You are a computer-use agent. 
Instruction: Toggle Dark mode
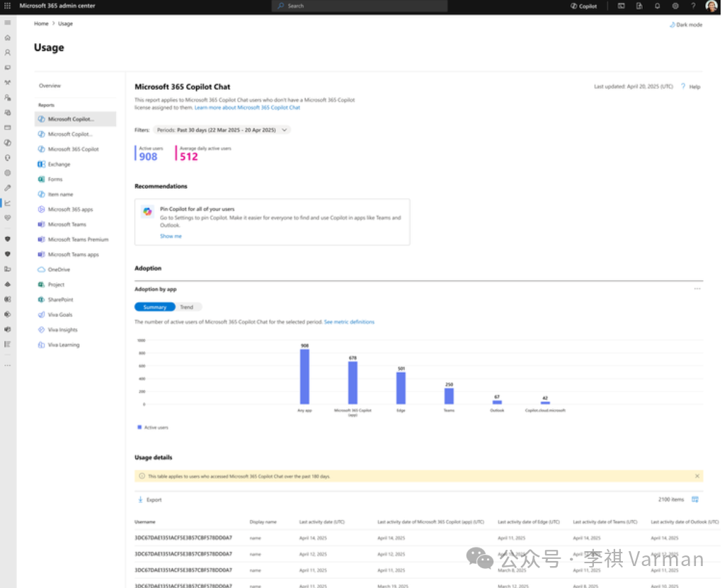[x=686, y=25]
